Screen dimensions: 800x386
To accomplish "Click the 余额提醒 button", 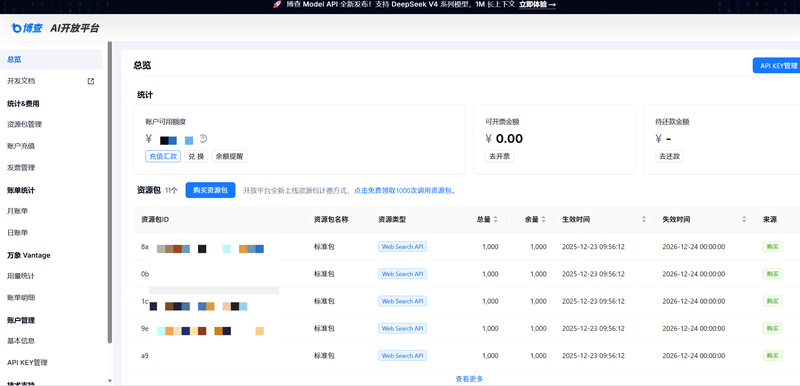I will (x=229, y=157).
